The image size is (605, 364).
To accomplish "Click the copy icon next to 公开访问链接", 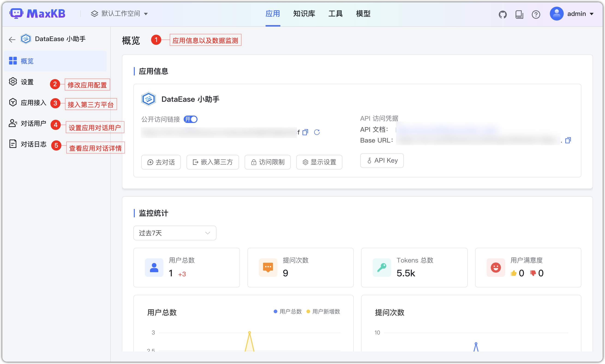I will [305, 132].
